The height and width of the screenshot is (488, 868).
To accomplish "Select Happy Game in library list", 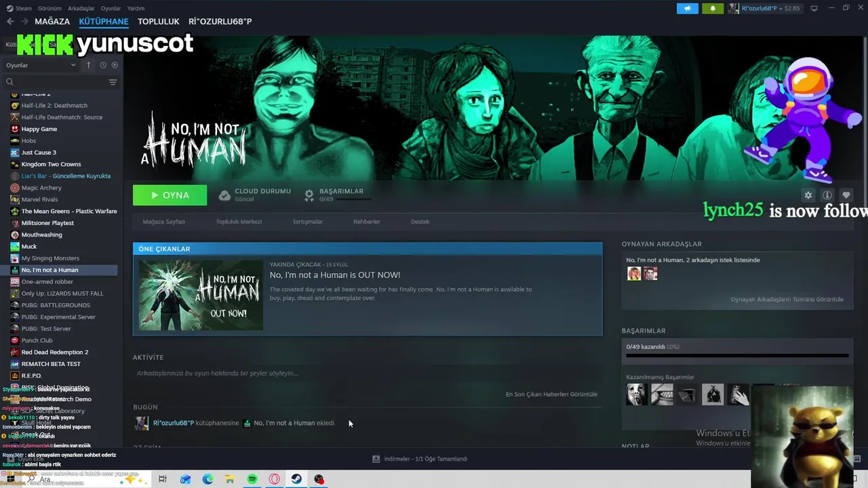I will (x=39, y=129).
